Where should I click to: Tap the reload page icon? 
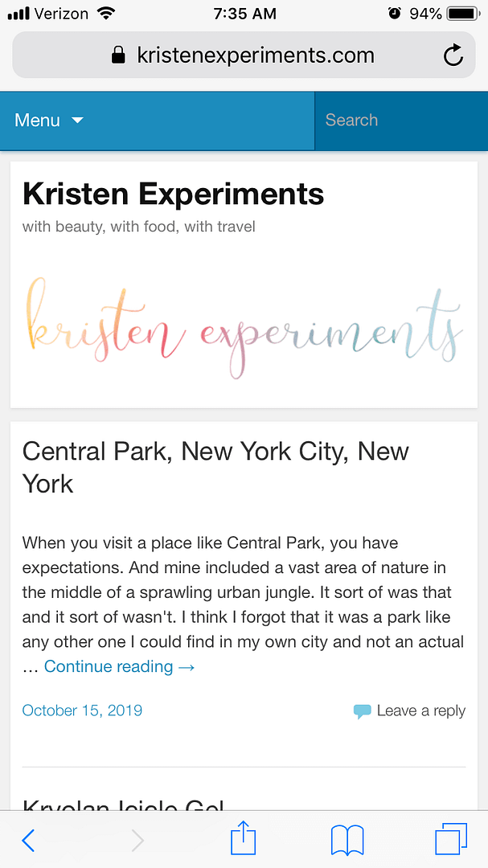coord(453,55)
